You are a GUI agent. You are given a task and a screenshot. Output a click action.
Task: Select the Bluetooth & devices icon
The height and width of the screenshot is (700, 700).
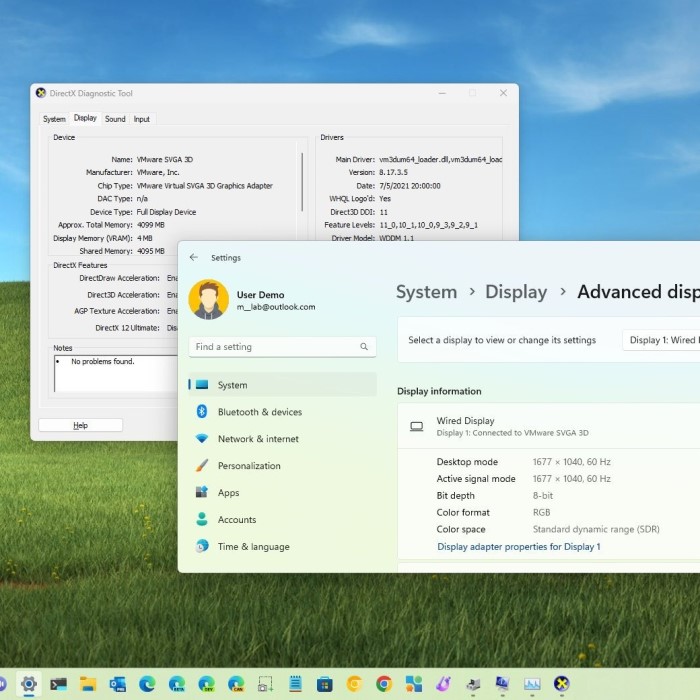coord(201,412)
